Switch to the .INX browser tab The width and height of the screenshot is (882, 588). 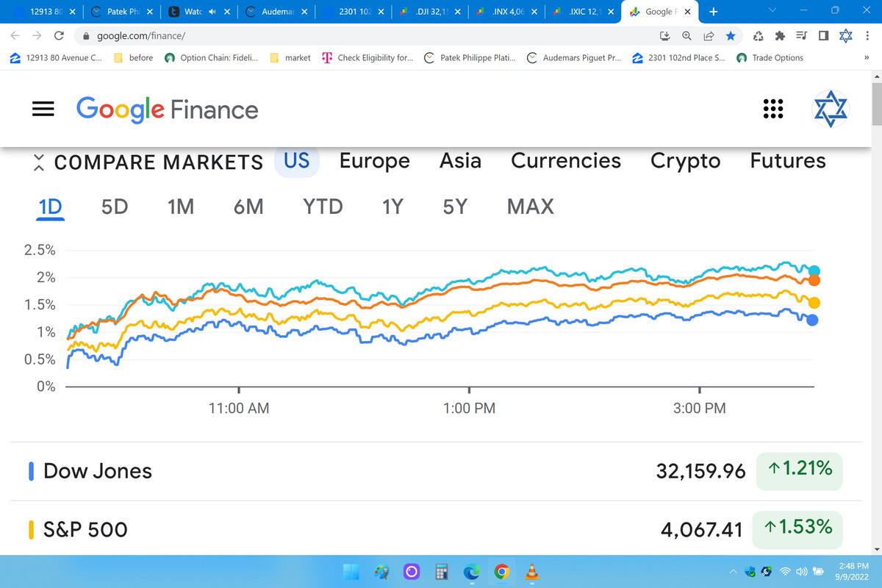coord(506,11)
